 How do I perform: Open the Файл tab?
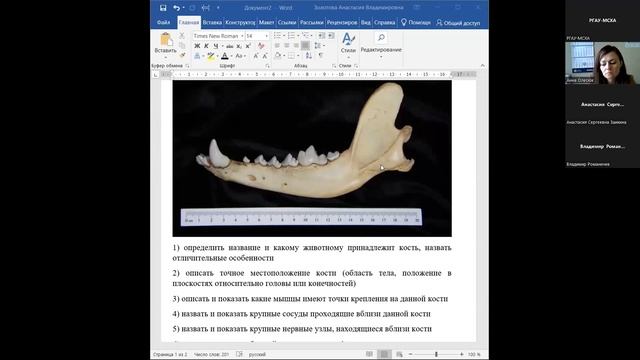tap(163, 22)
